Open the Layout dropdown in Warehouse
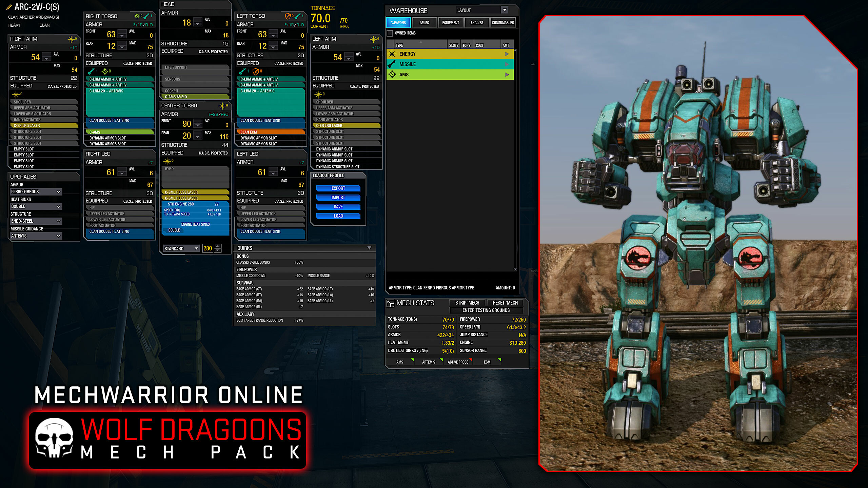 pyautogui.click(x=505, y=10)
